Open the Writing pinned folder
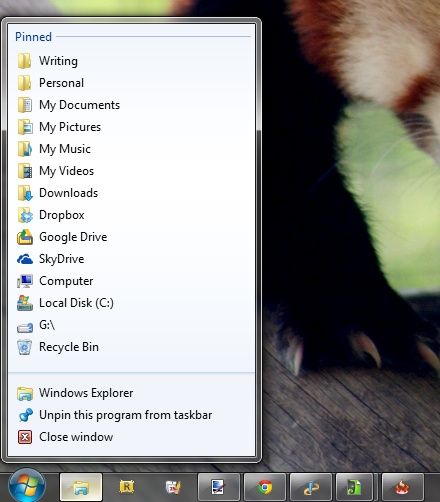The width and height of the screenshot is (440, 502). (131, 61)
